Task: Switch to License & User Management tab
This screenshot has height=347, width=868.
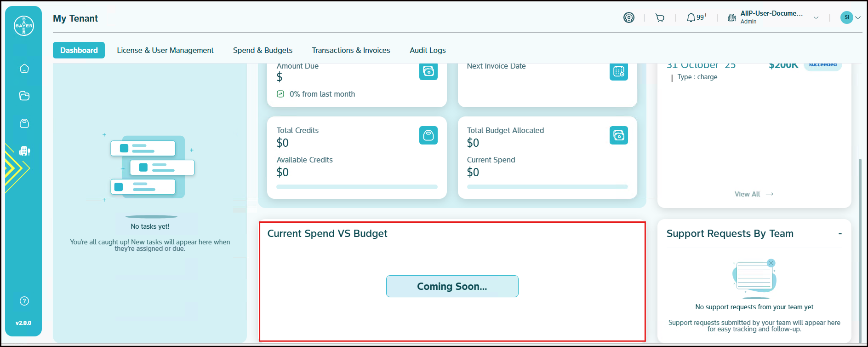Action: click(165, 50)
